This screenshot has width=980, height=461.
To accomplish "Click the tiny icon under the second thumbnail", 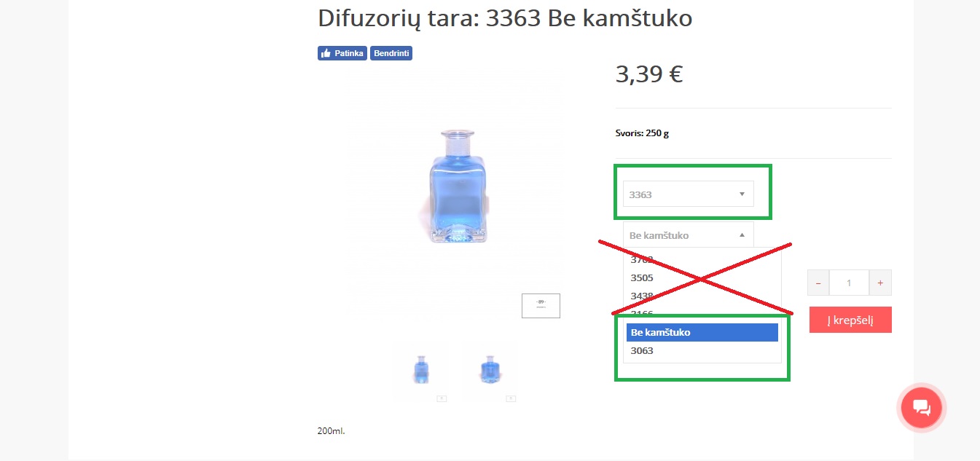I will (511, 398).
